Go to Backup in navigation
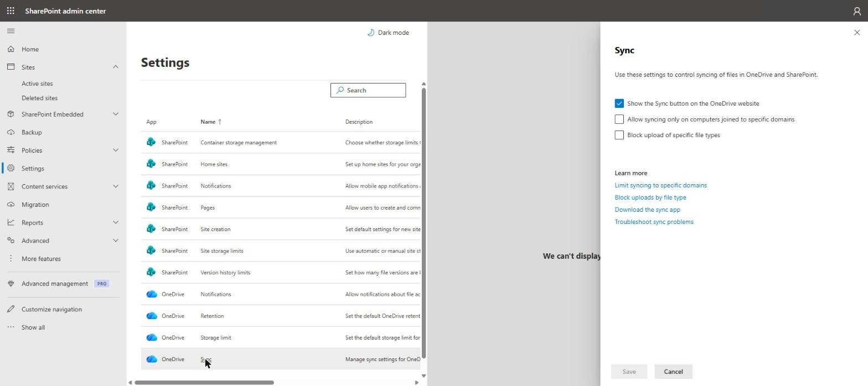 click(x=32, y=132)
